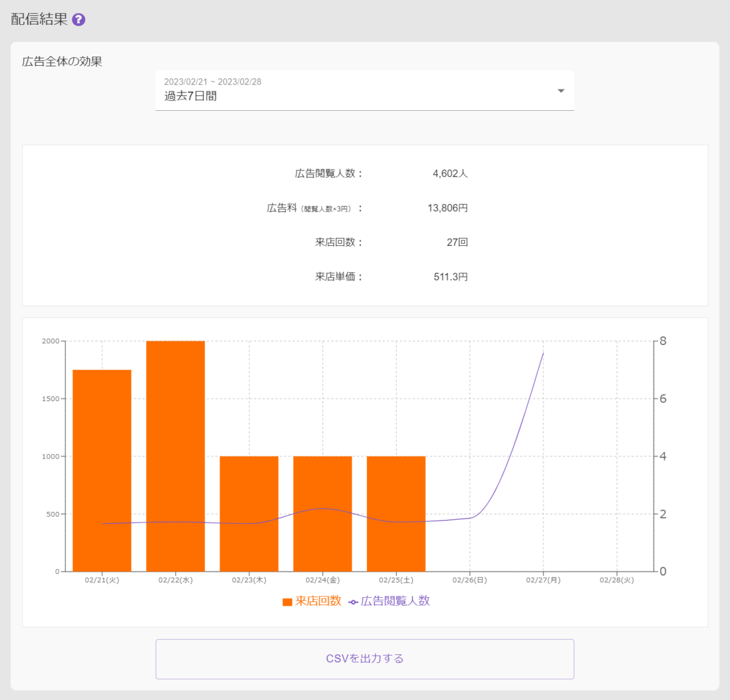Click the purple 広告閲覧人数 legend line marker

pos(353,602)
